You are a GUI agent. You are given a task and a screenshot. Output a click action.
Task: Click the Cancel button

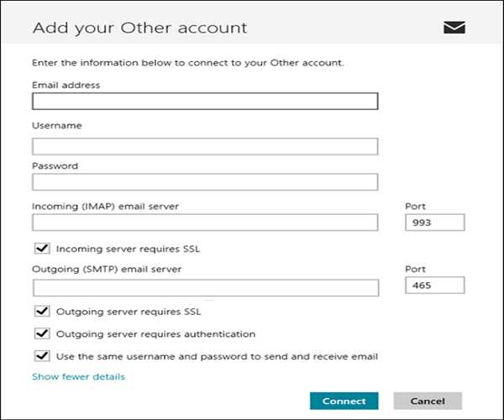tap(426, 401)
